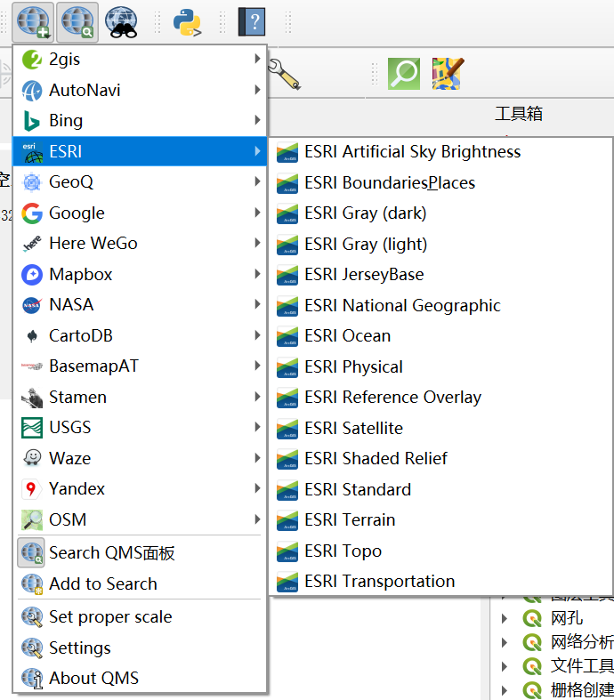Open the NASA submenu
Viewport: 614px width, 700px height.
(x=141, y=305)
